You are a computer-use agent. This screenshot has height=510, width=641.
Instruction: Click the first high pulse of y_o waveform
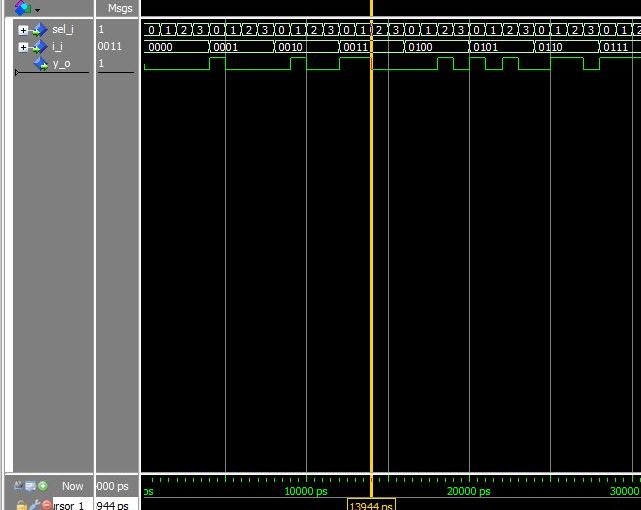coord(217,63)
